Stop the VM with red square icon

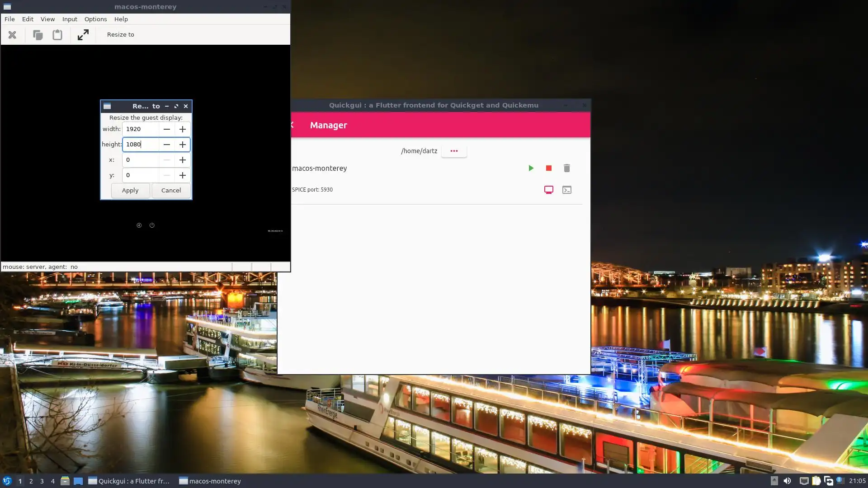point(548,168)
